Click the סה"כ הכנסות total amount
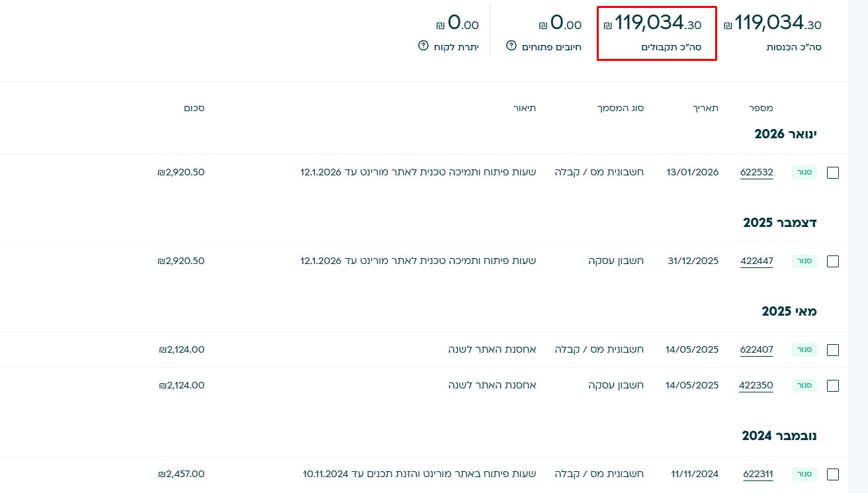The image size is (868, 493). click(x=773, y=24)
